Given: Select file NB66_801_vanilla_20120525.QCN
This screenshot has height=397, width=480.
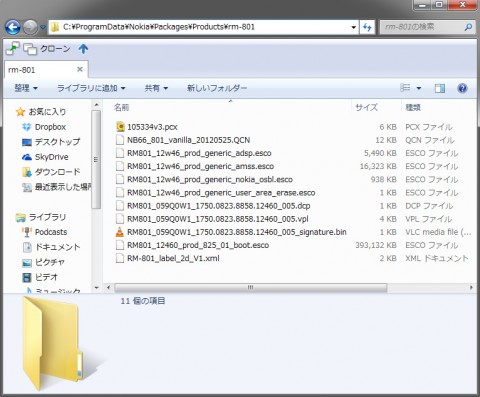Looking at the screenshot, I should tap(189, 140).
